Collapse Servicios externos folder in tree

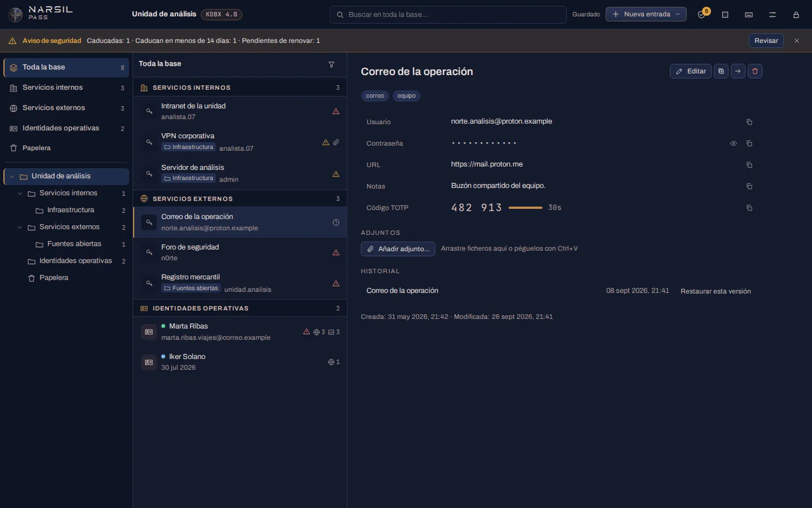click(20, 227)
